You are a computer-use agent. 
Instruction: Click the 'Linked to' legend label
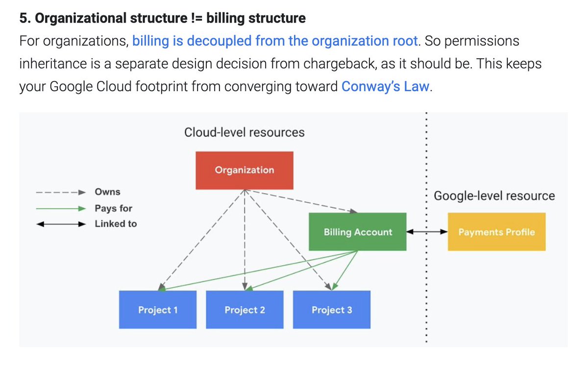click(116, 224)
